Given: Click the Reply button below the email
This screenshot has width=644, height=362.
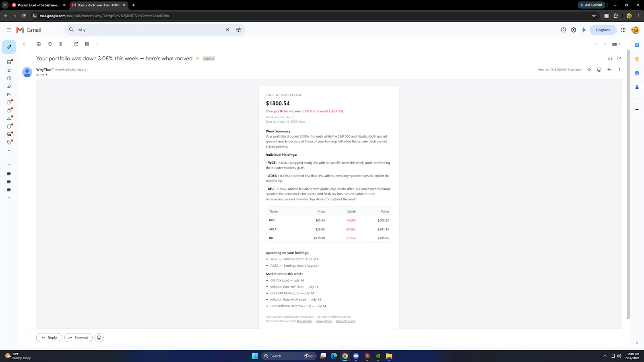Looking at the screenshot, I should (49, 337).
